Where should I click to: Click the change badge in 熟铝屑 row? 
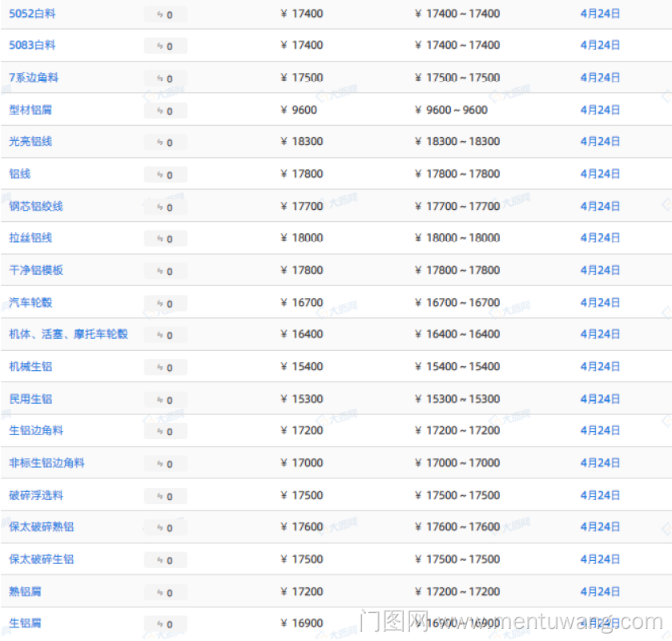click(165, 592)
